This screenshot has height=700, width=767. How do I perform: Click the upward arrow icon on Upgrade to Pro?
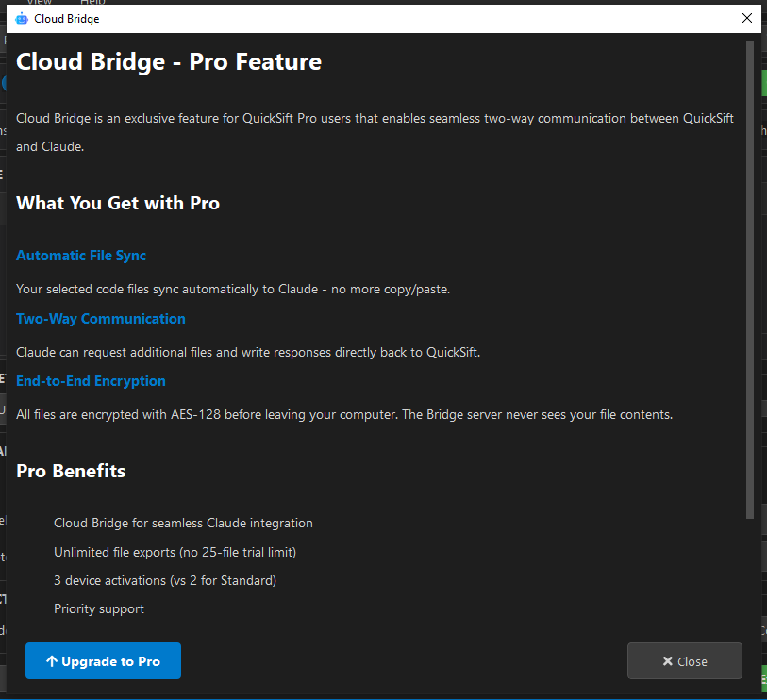click(x=55, y=660)
